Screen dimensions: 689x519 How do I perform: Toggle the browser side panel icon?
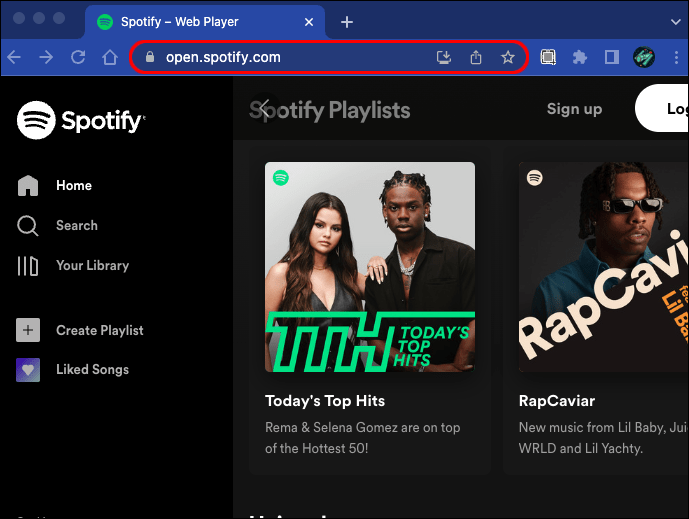pos(612,57)
